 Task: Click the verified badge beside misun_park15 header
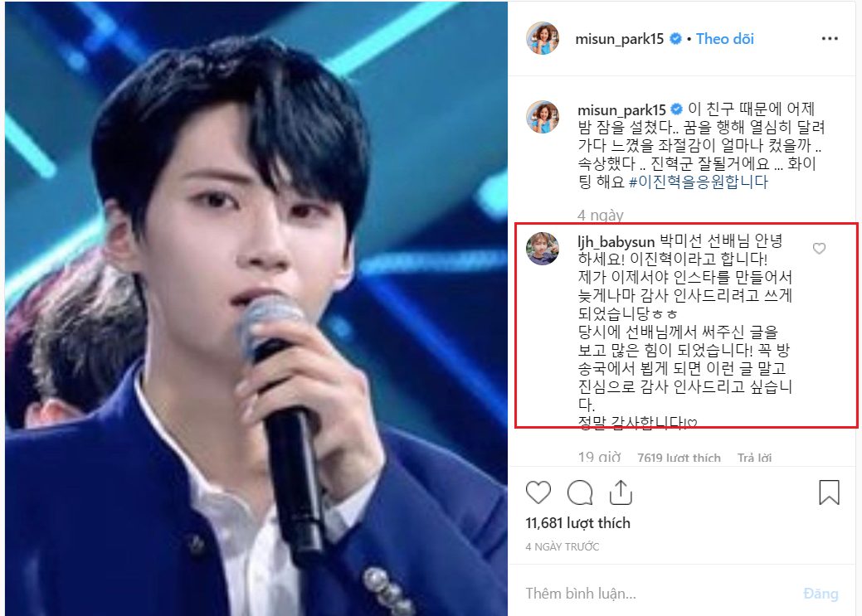coord(675,38)
